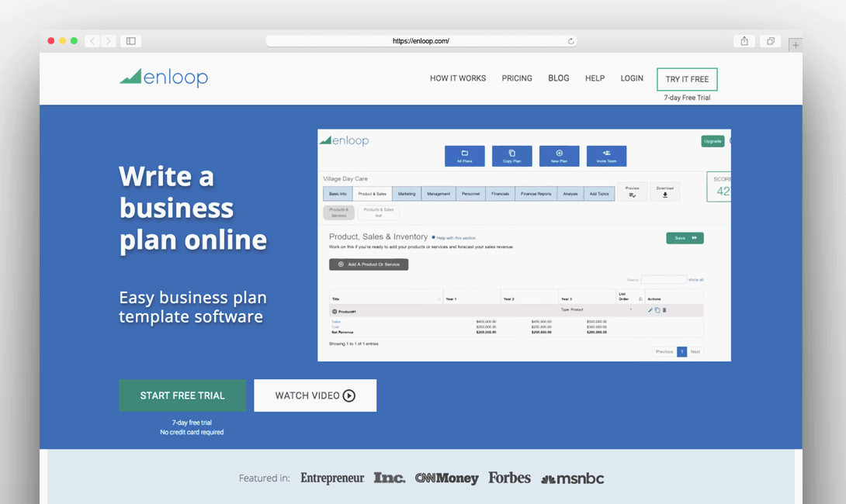The image size is (846, 504).
Task: Click the green Save button
Action: click(685, 238)
